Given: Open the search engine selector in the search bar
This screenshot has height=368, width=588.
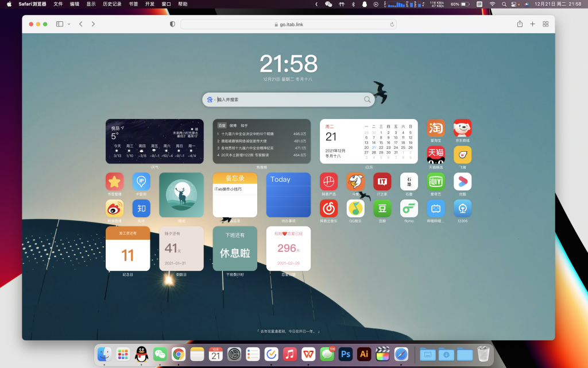Looking at the screenshot, I should [x=210, y=99].
